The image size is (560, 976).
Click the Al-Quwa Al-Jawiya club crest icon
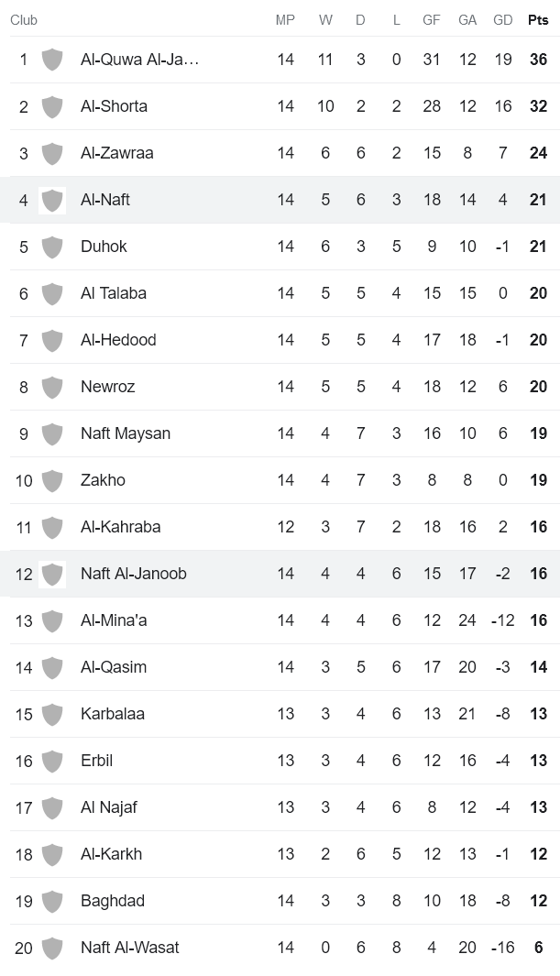pos(52,60)
